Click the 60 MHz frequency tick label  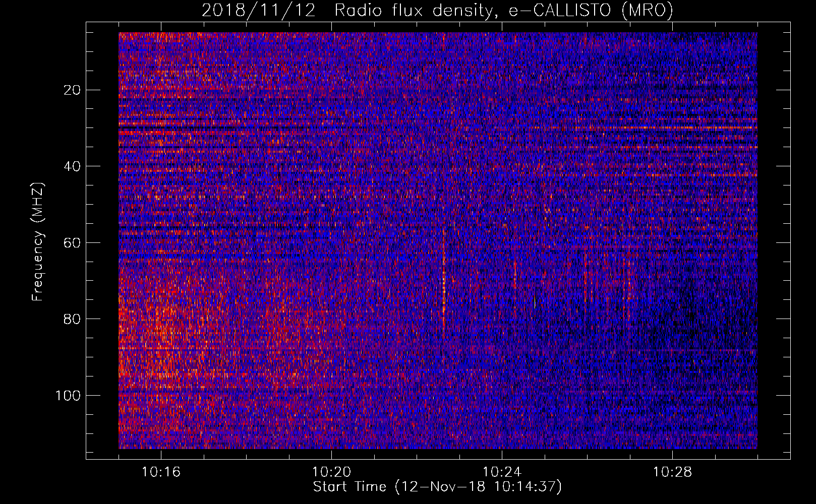click(x=73, y=242)
